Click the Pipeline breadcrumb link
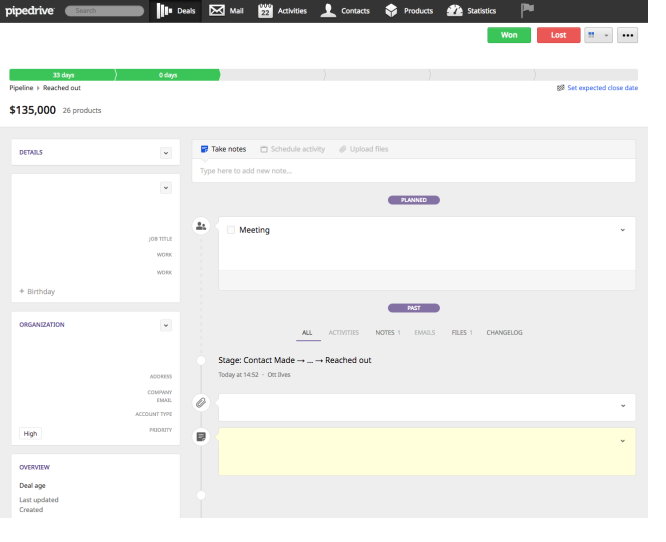This screenshot has height=542, width=666. click(21, 88)
